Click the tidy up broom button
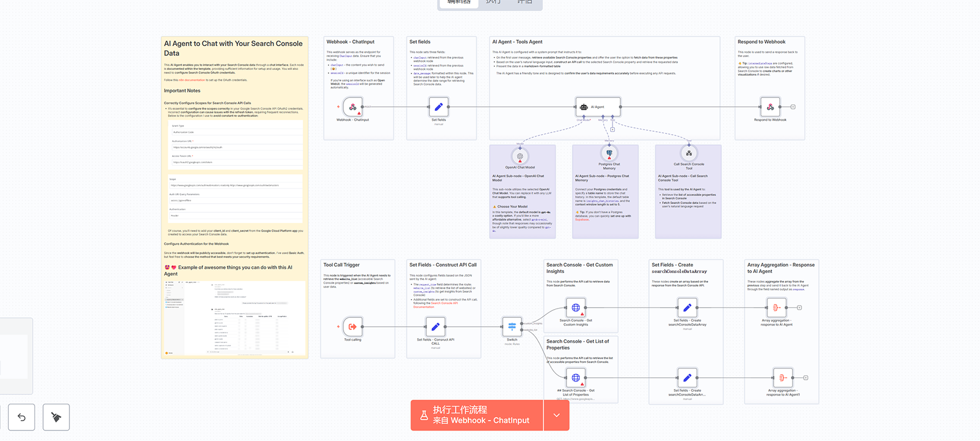The width and height of the screenshot is (980, 441). coord(56,417)
